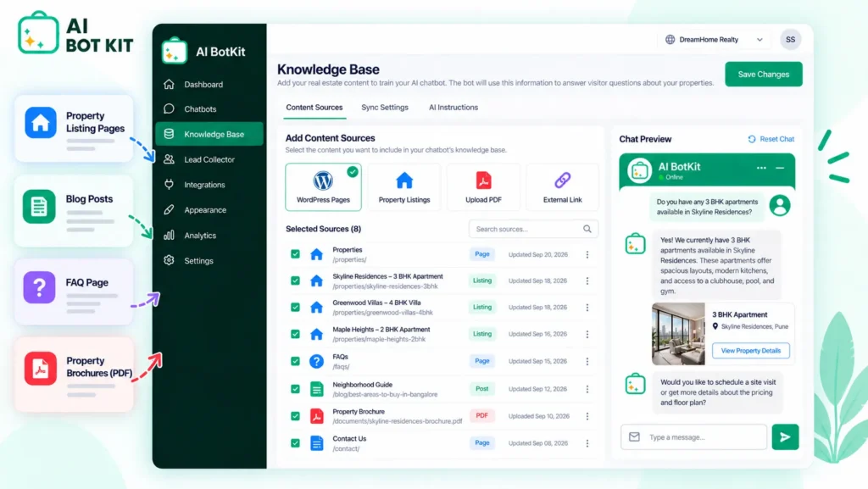Click the chat user profile avatar
Screen dimensions: 868x489
pyautogui.click(x=780, y=205)
